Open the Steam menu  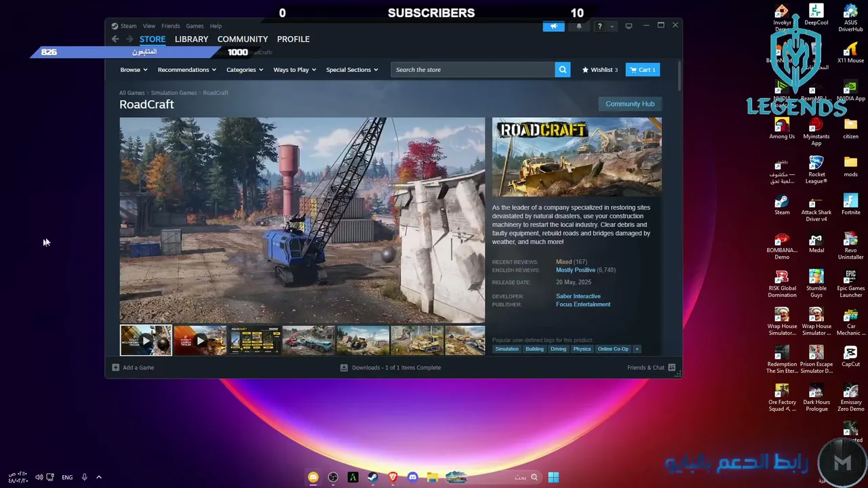click(x=128, y=26)
